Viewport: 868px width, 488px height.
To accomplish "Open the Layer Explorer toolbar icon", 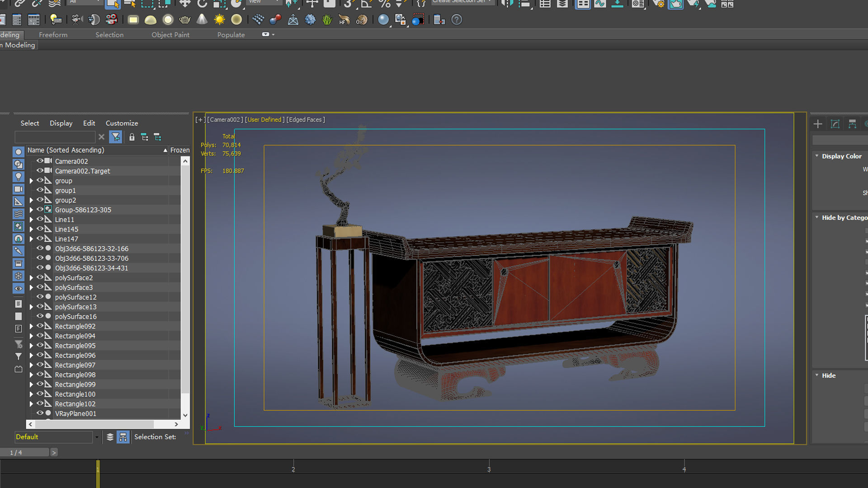I will point(562,4).
